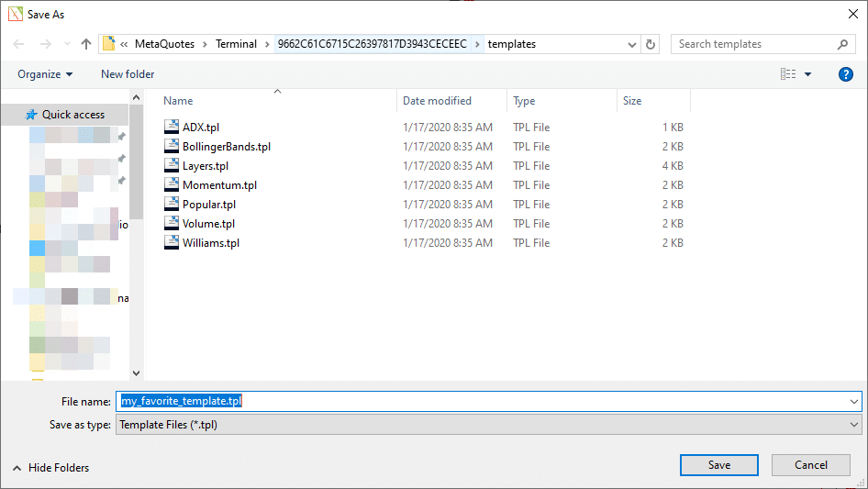Screen dimensions: 868x489
Task: Click the search magnifier icon
Action: point(842,44)
